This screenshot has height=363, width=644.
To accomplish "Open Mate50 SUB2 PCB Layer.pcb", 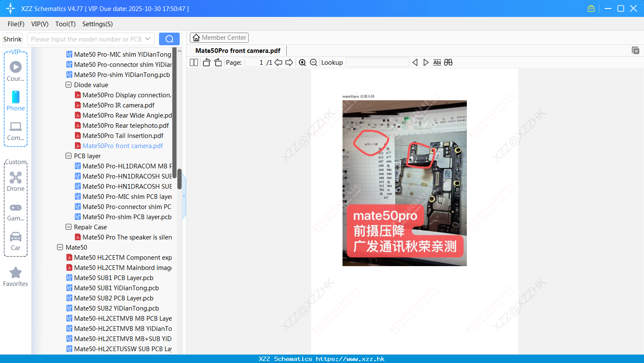I will coord(113,298).
